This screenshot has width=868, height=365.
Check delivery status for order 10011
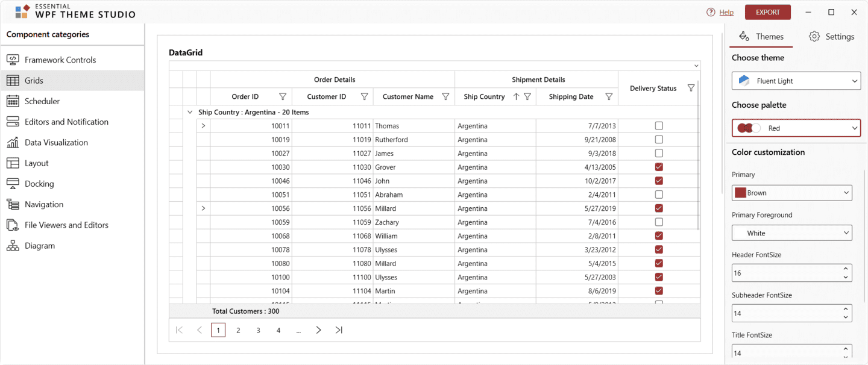click(659, 126)
